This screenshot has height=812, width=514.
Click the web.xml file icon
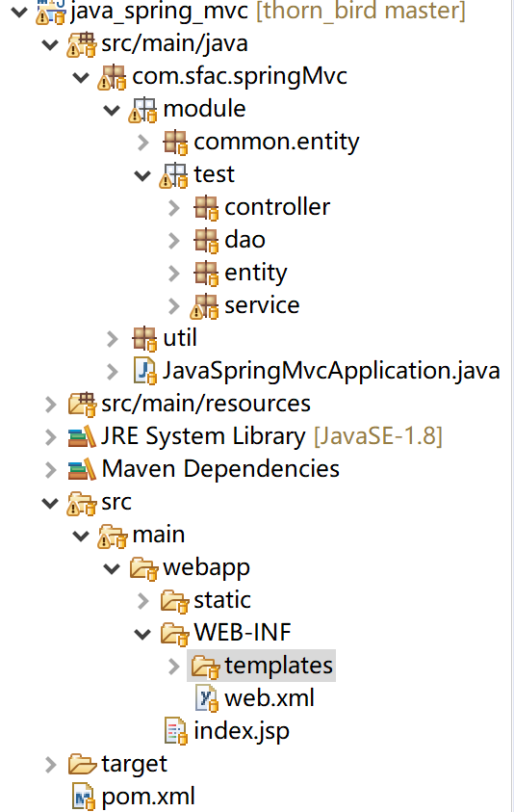click(x=206, y=698)
